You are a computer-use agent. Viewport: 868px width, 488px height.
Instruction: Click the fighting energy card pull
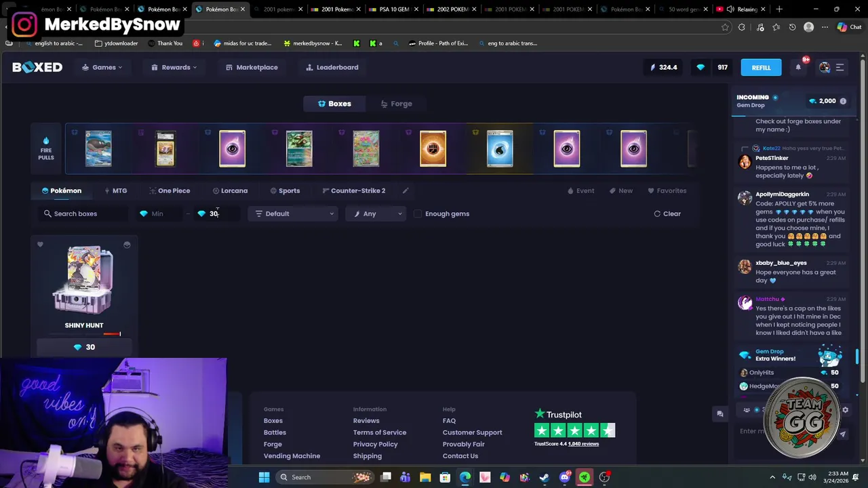tap(433, 148)
